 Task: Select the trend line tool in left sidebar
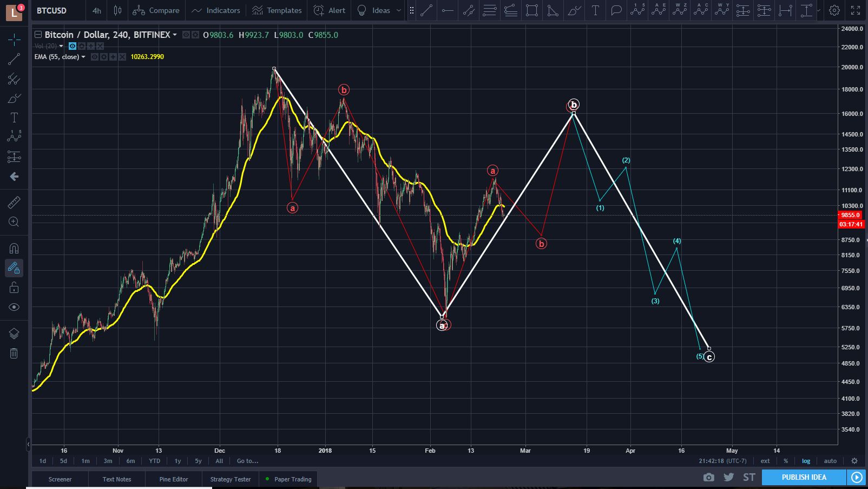(x=14, y=59)
